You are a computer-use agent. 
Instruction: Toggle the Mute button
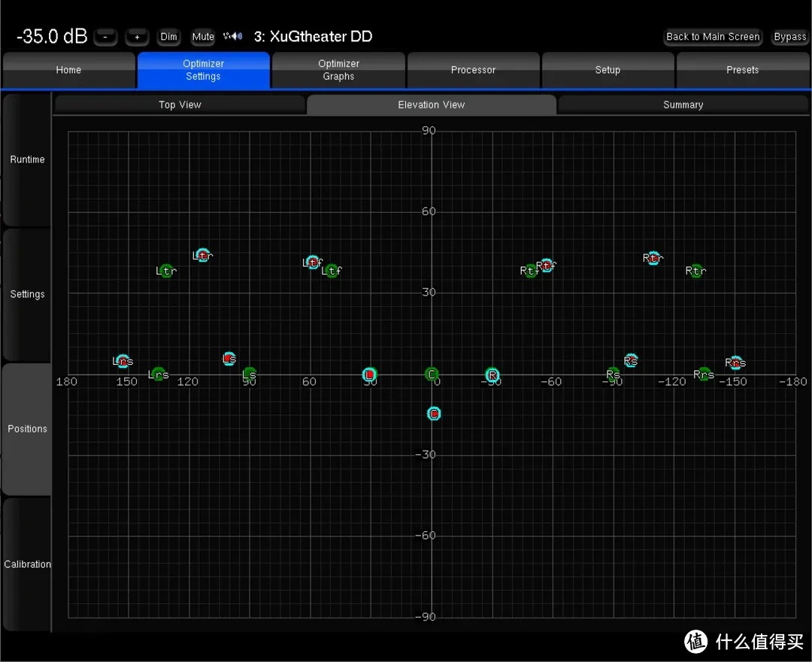[203, 37]
